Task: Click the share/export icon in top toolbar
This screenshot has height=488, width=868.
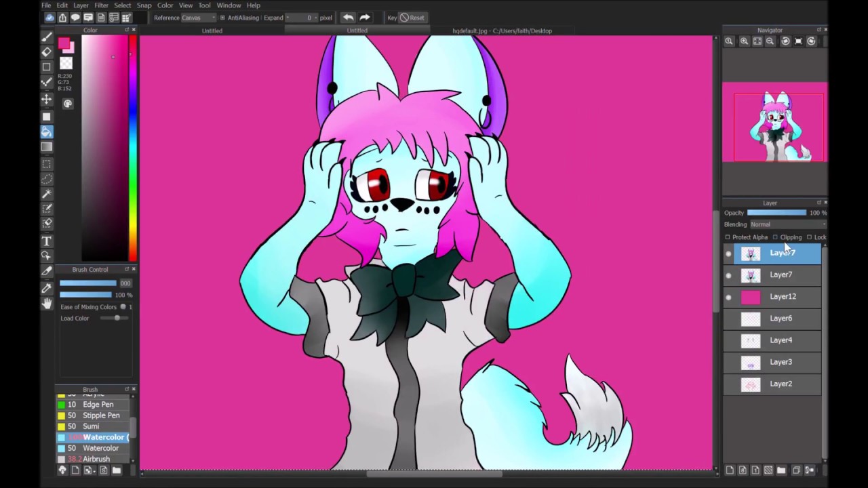Action: coord(62,18)
